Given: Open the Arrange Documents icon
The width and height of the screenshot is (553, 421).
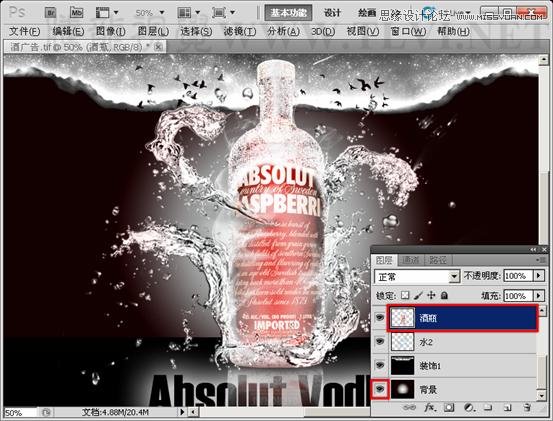Looking at the screenshot, I should (184, 13).
